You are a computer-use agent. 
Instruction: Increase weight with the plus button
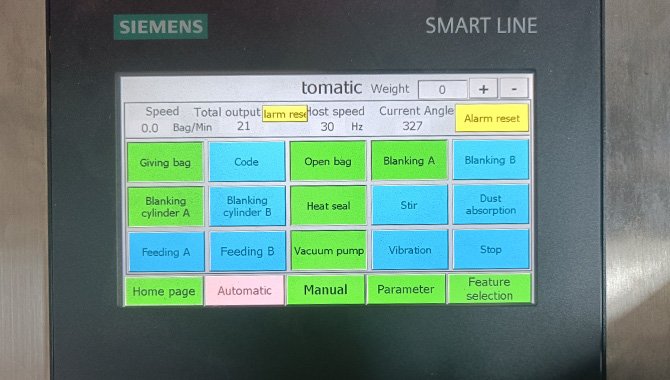coord(483,89)
